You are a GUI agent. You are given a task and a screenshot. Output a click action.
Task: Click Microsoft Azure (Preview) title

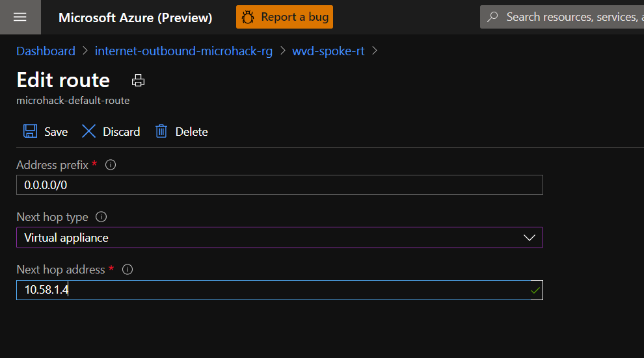(135, 18)
